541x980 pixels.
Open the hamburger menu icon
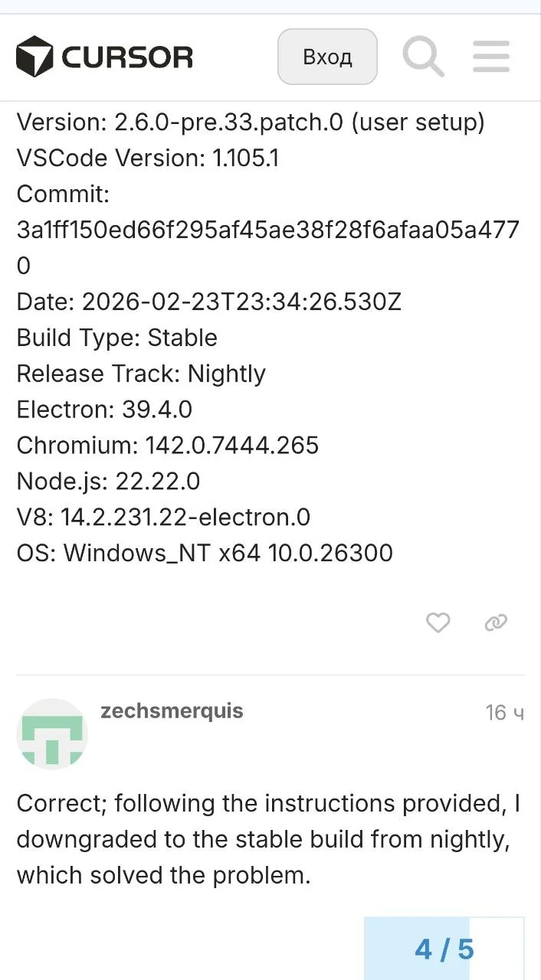tap(491, 57)
